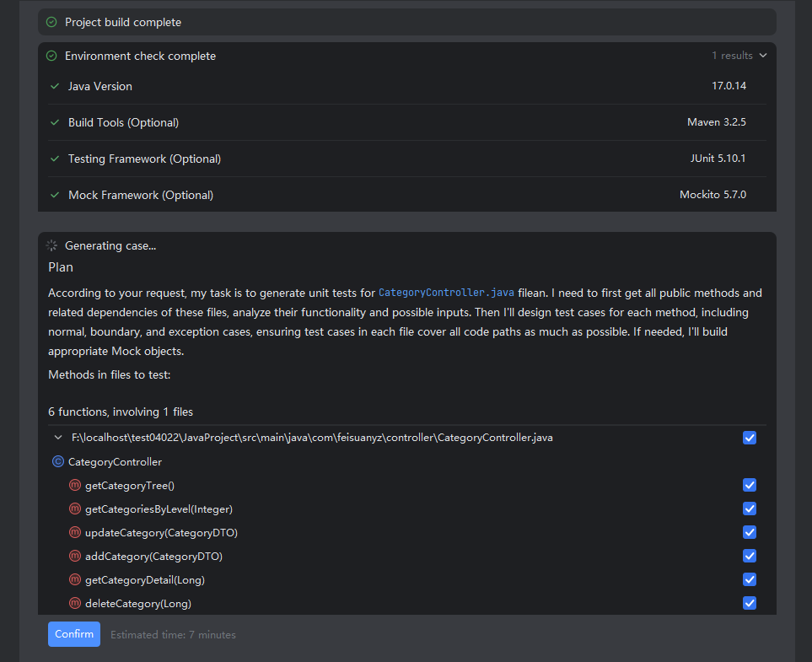
Task: Uncheck the getCategoriesByLevel(Integer) checkbox
Action: [750, 509]
